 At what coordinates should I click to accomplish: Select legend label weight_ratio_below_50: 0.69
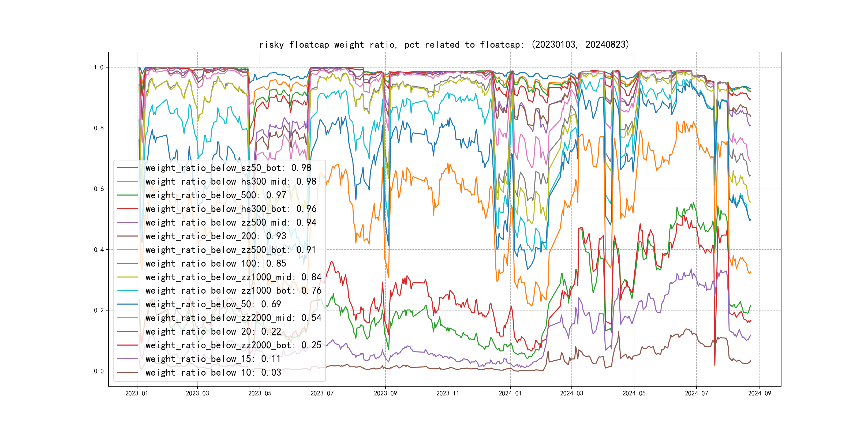(213, 304)
